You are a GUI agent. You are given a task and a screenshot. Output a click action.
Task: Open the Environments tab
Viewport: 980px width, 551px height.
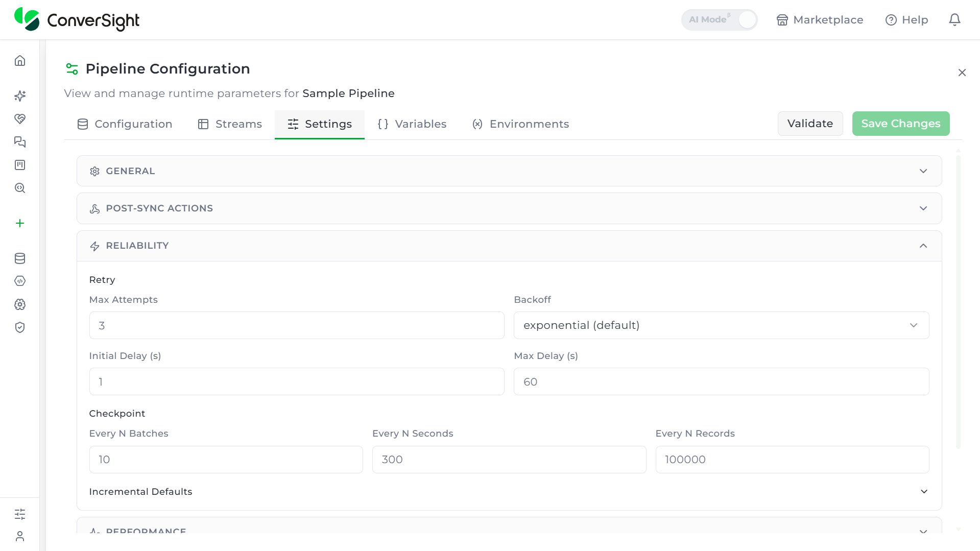coord(520,124)
